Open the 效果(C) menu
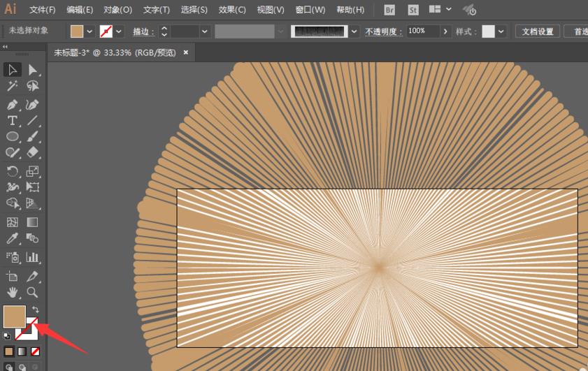588x371 pixels. [231, 10]
